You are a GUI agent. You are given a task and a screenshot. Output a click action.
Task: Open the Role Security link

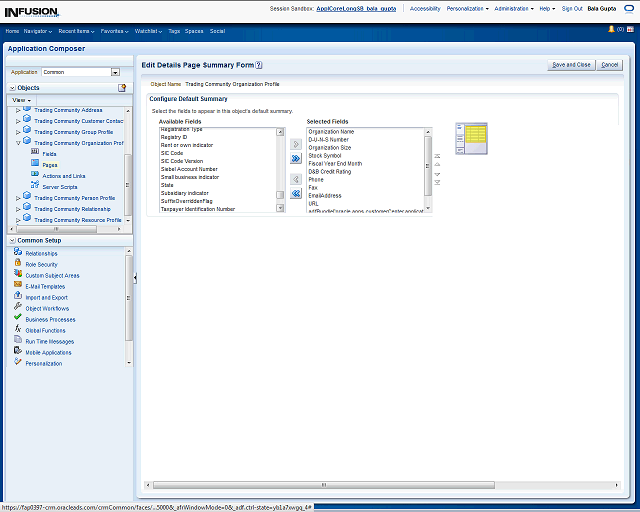pyautogui.click(x=41, y=264)
